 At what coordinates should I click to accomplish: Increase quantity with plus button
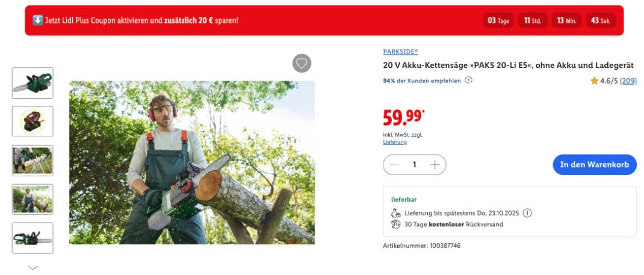pyautogui.click(x=435, y=165)
